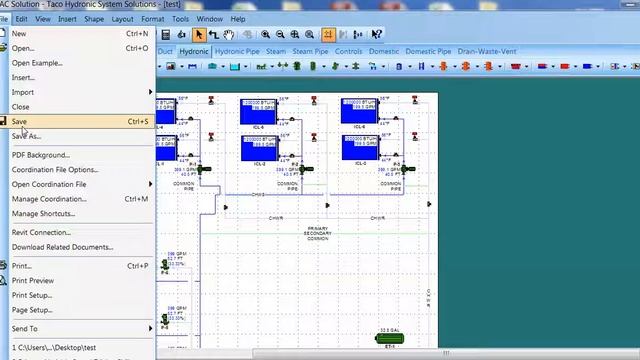The image size is (640, 360).
Task: Open the Tools menu
Action: click(x=180, y=19)
